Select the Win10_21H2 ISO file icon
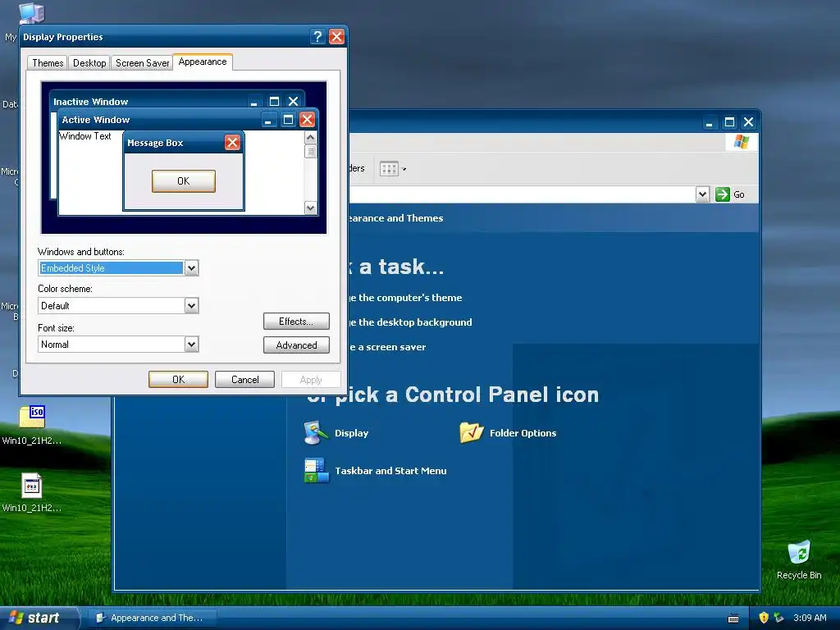This screenshot has height=630, width=840. click(32, 426)
